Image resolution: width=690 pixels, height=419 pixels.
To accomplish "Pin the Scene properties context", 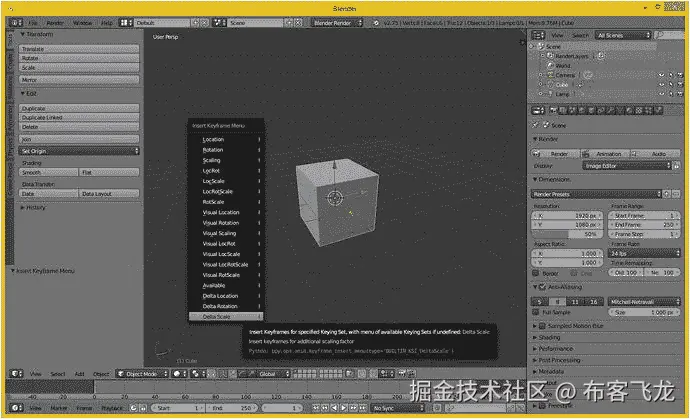I will point(536,125).
